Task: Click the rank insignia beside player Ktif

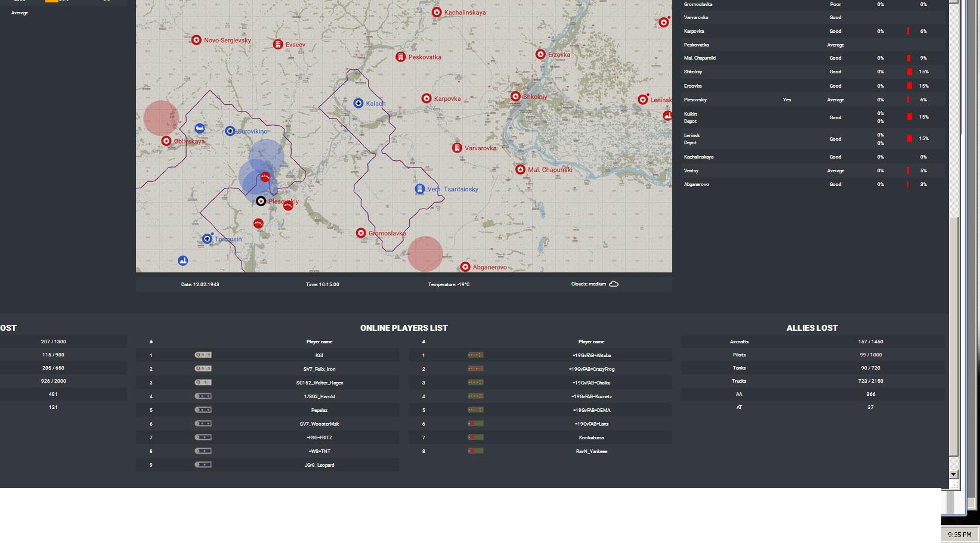Action: tap(203, 355)
